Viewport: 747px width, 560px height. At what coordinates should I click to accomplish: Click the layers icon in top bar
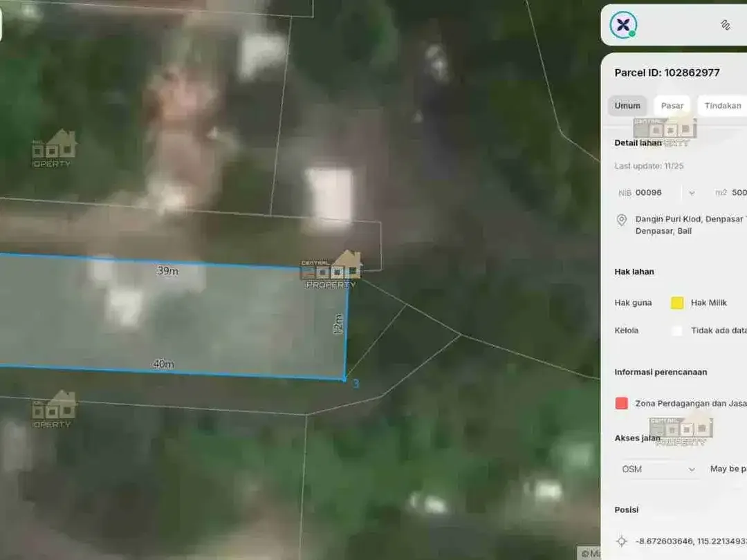(x=725, y=25)
